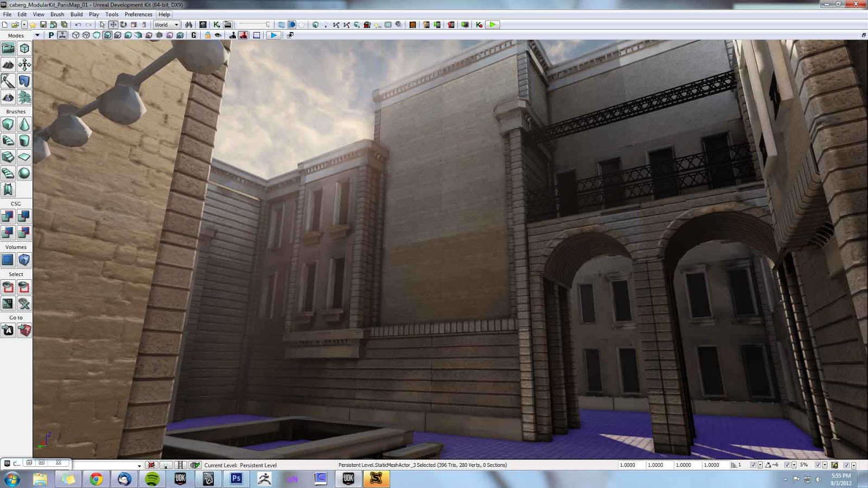Activate Terrain editing mode icon

coord(8,65)
